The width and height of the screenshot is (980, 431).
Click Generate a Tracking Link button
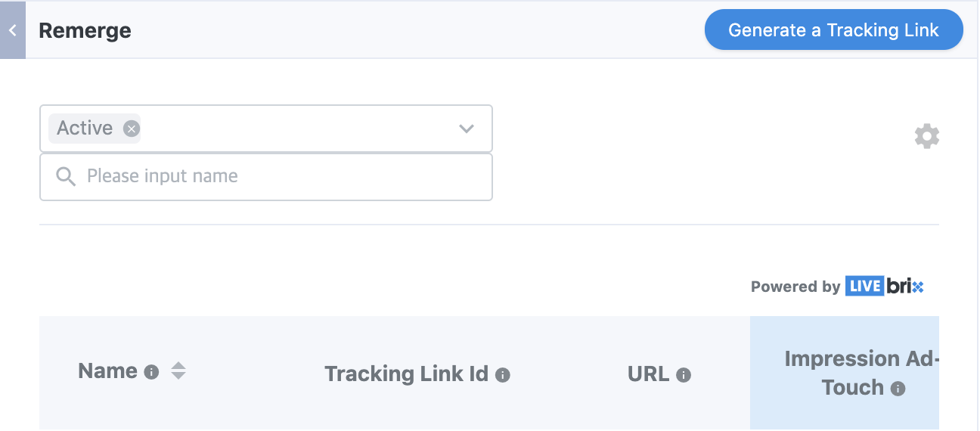(834, 30)
